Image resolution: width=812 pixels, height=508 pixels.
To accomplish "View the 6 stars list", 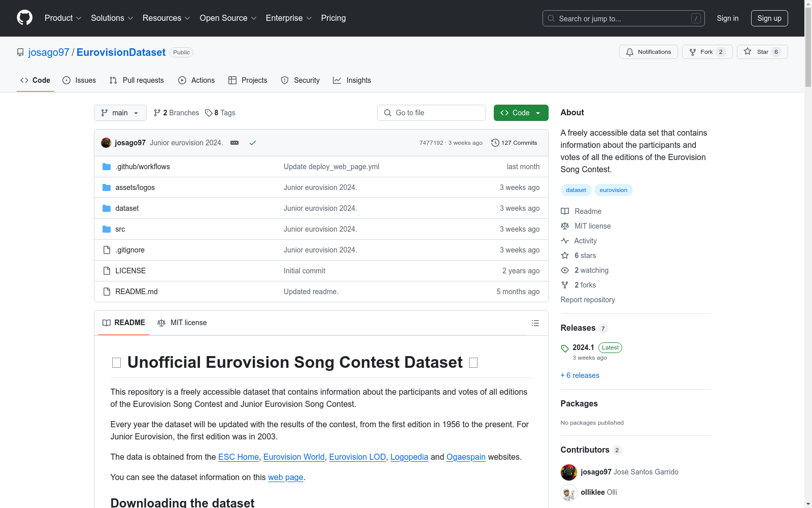I will tap(578, 256).
